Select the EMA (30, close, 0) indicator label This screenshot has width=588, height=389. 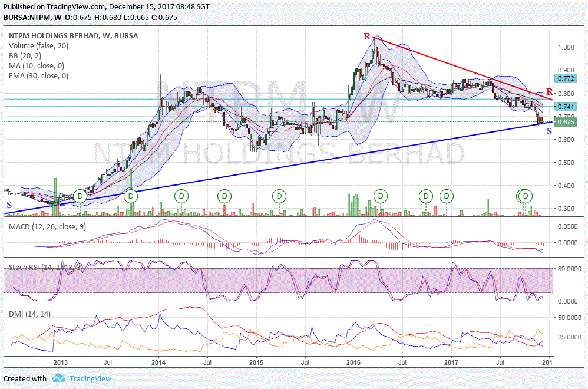(39, 76)
